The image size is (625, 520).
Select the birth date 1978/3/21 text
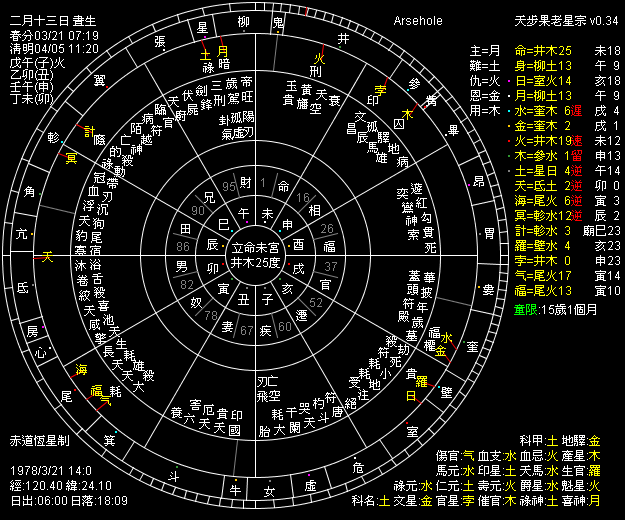49,469
